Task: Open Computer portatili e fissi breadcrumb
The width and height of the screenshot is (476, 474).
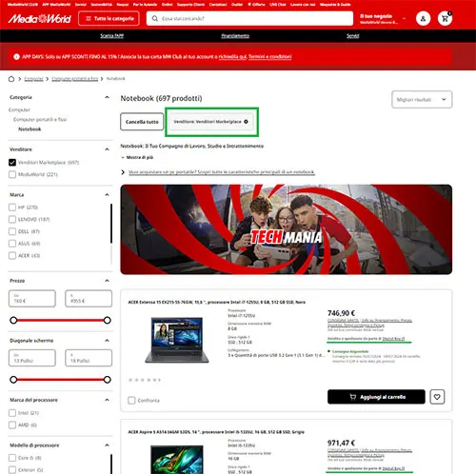Action: [75, 79]
